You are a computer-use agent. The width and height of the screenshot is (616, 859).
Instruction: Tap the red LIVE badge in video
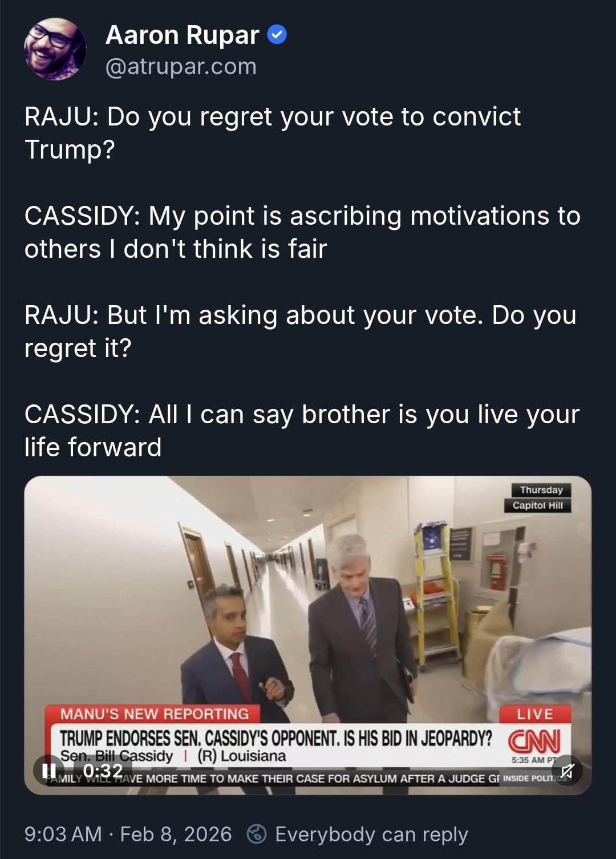(x=534, y=714)
